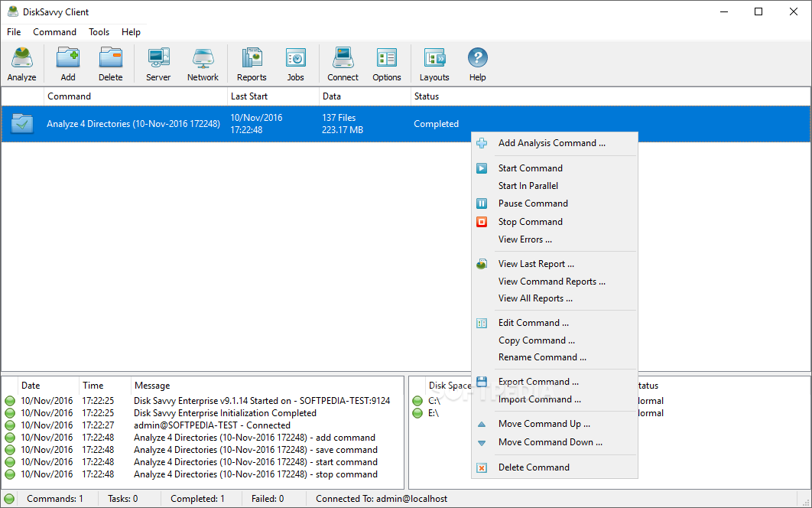
Task: Choose Import Command in the context menu
Action: point(554,399)
